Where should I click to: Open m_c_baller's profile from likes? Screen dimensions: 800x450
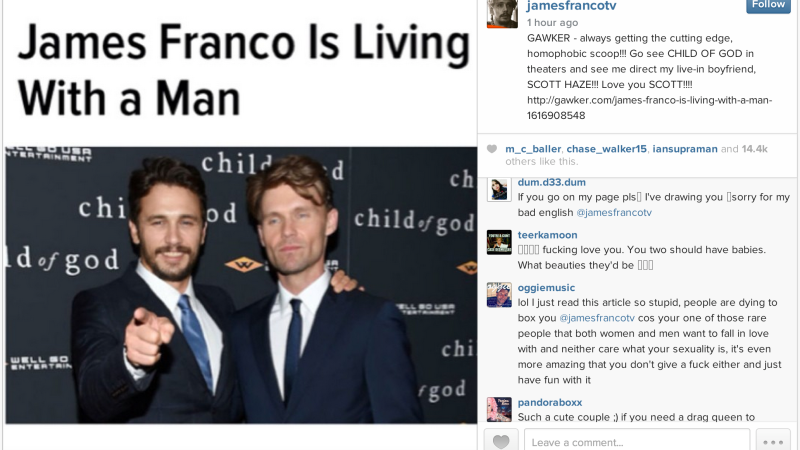(533, 149)
